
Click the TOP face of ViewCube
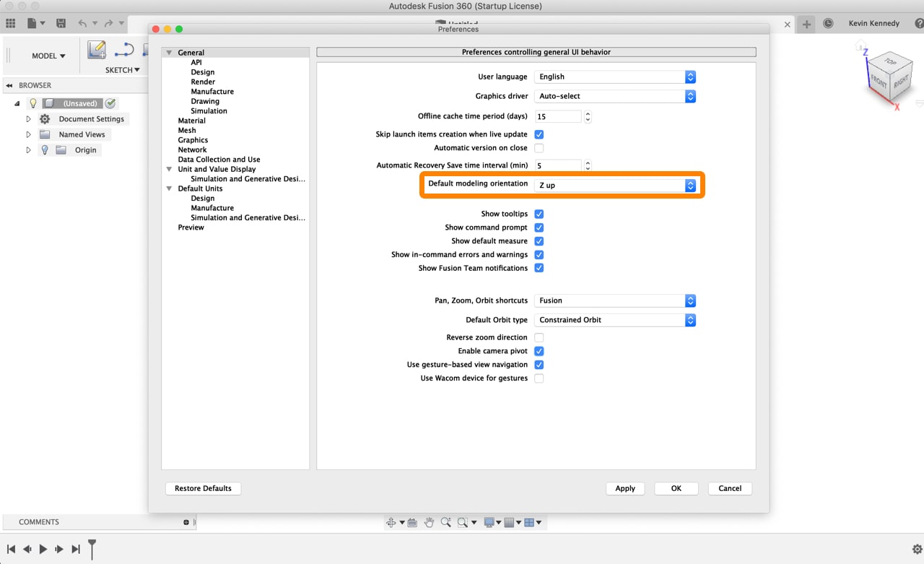(889, 61)
